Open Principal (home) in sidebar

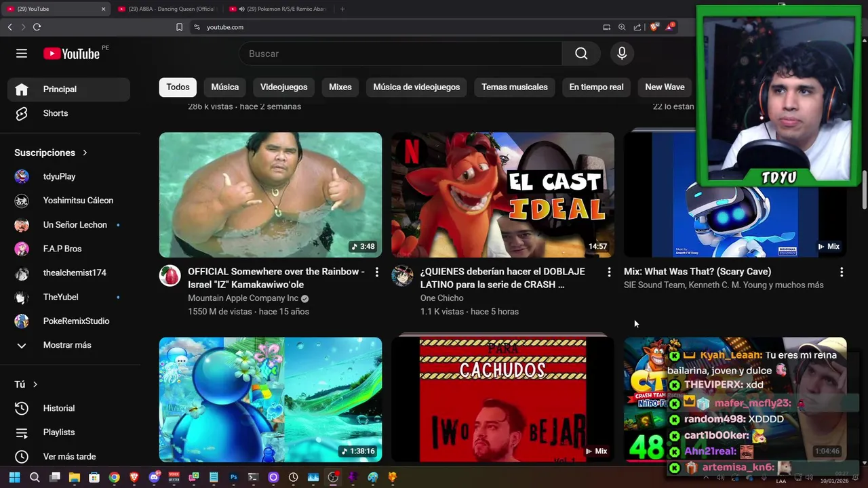[x=68, y=89]
